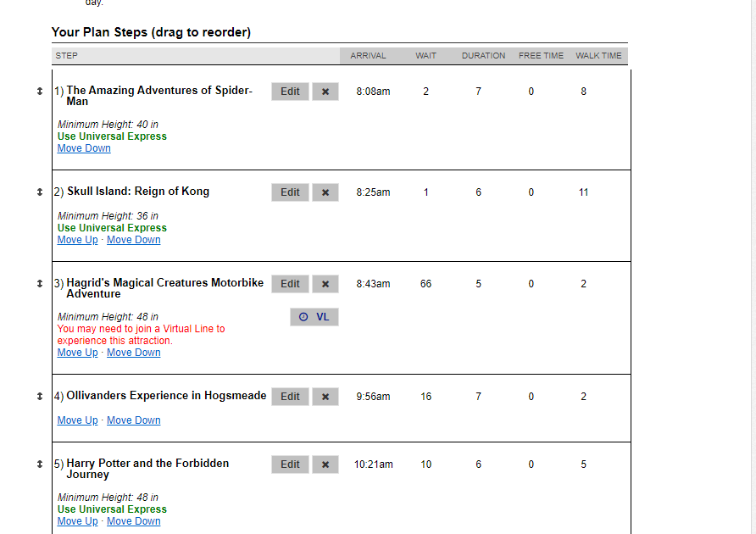Edit the Skull Island: Reign of Kong step
Viewport: 756px width, 534px height.
click(290, 192)
